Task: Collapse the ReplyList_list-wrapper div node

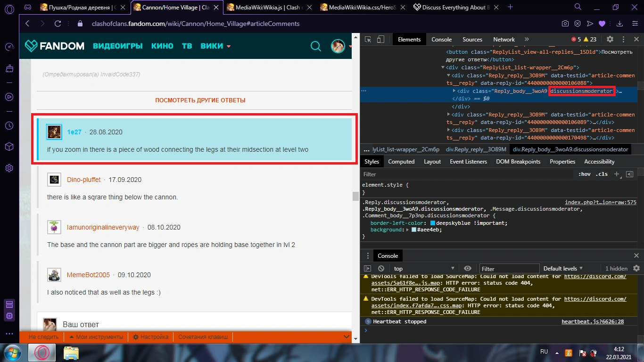Action: click(443, 68)
